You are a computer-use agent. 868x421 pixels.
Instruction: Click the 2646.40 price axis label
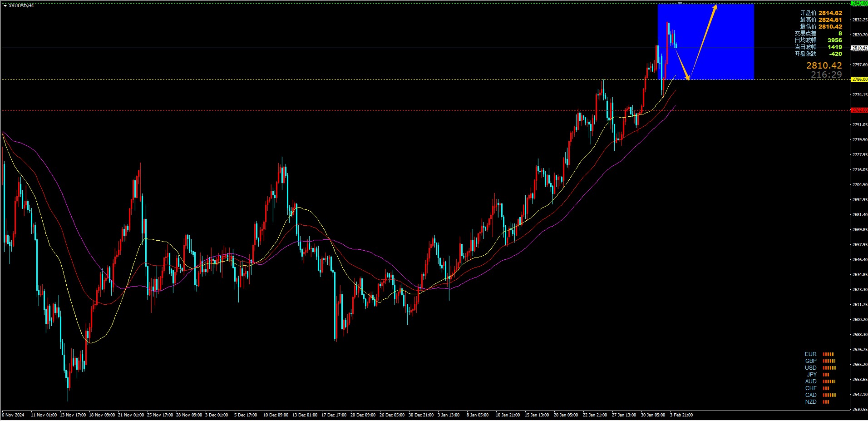coord(860,260)
